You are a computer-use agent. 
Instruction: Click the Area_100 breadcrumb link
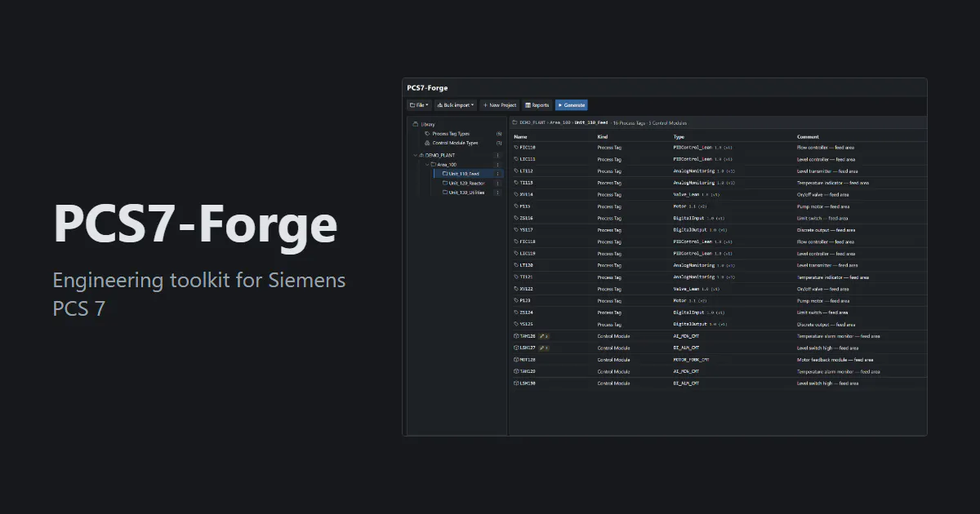[x=561, y=122]
